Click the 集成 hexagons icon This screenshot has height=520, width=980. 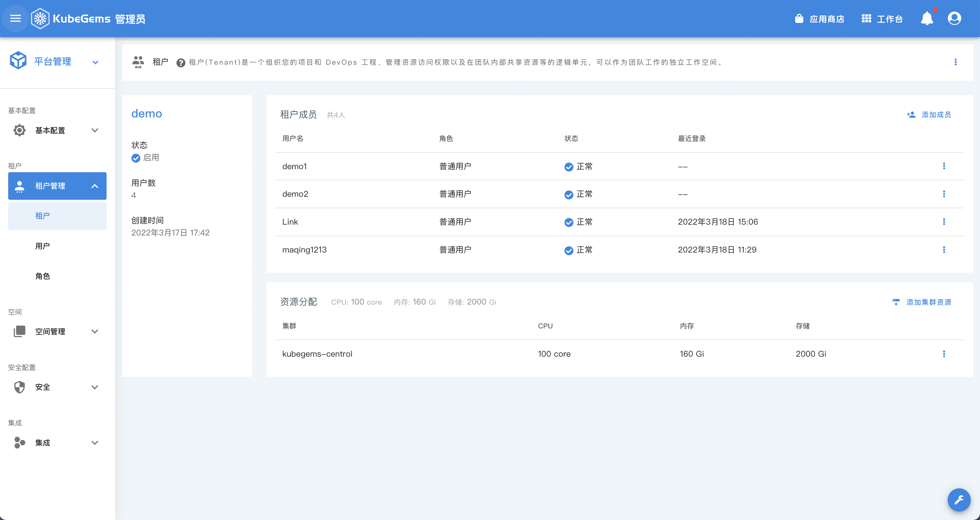[19, 442]
